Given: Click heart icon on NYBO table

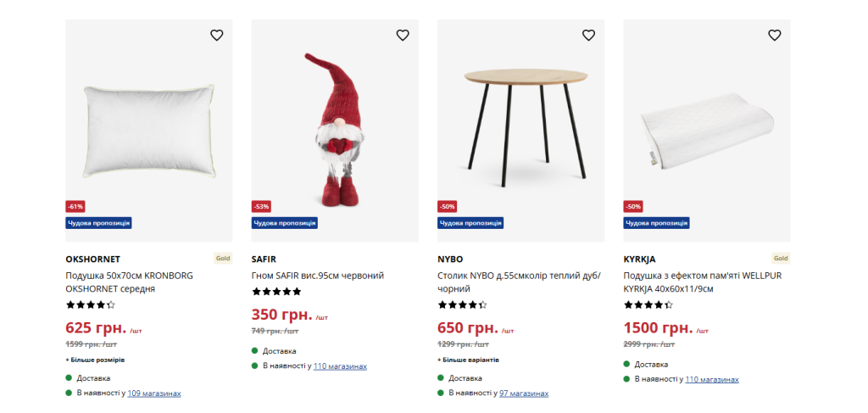Looking at the screenshot, I should tap(588, 35).
